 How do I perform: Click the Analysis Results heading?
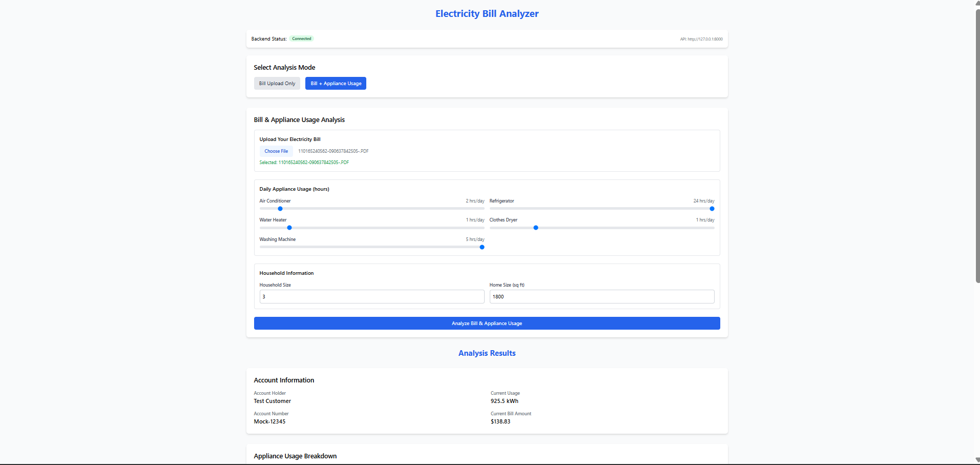486,353
